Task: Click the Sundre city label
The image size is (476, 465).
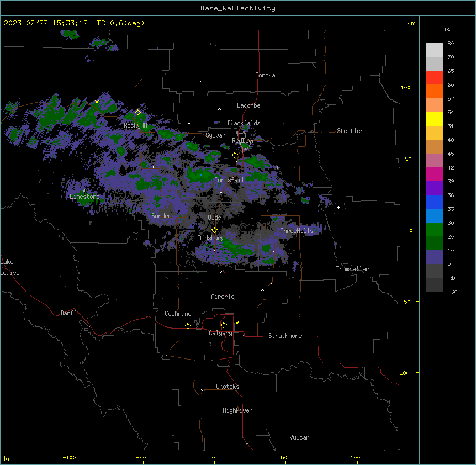Action: click(x=161, y=216)
